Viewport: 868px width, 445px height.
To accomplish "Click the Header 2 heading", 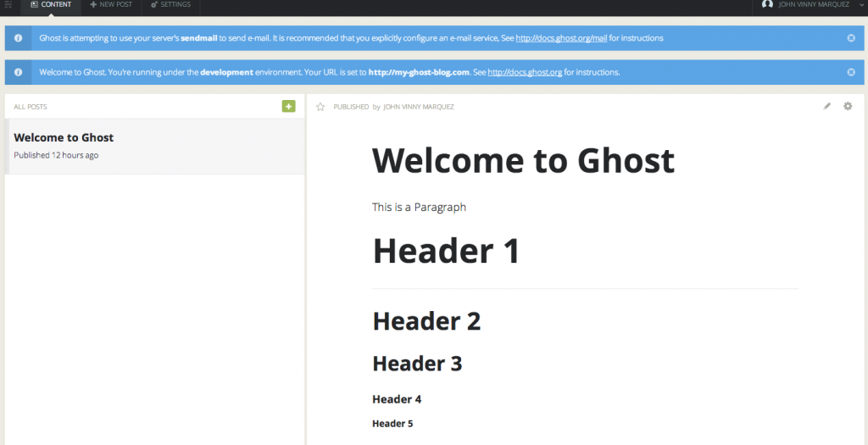I will coord(427,321).
